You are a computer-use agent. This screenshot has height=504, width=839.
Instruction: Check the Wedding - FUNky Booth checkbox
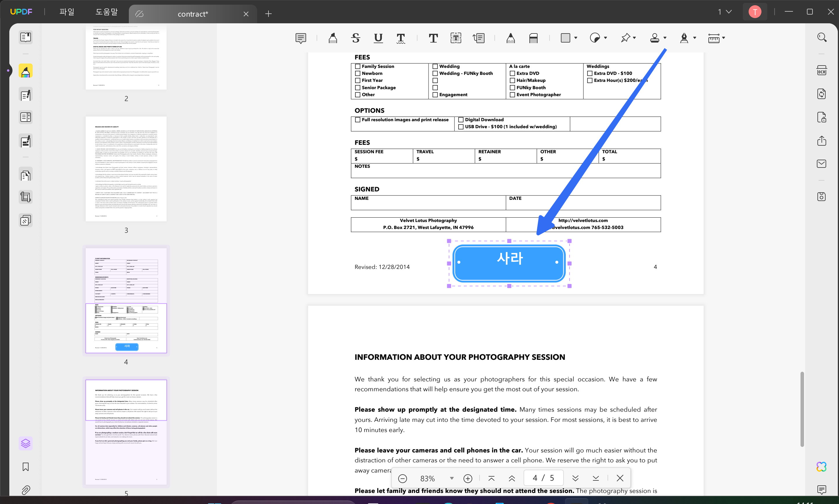435,73
